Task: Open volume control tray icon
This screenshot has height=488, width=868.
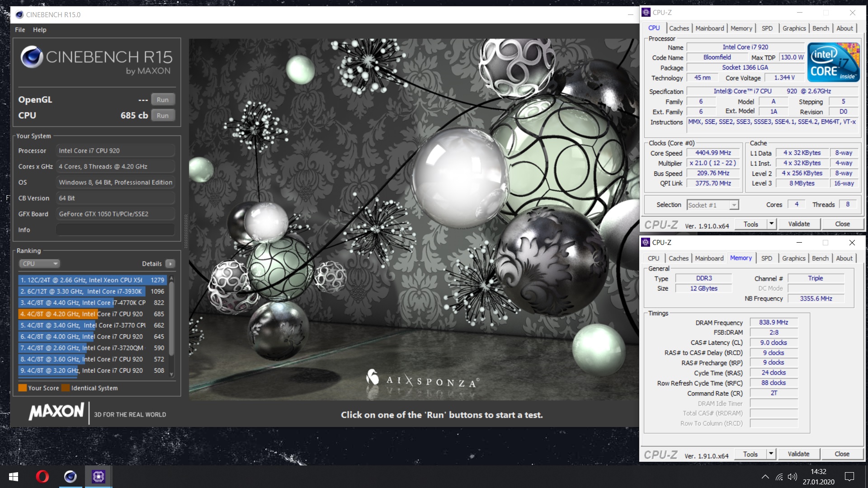Action: point(792,477)
